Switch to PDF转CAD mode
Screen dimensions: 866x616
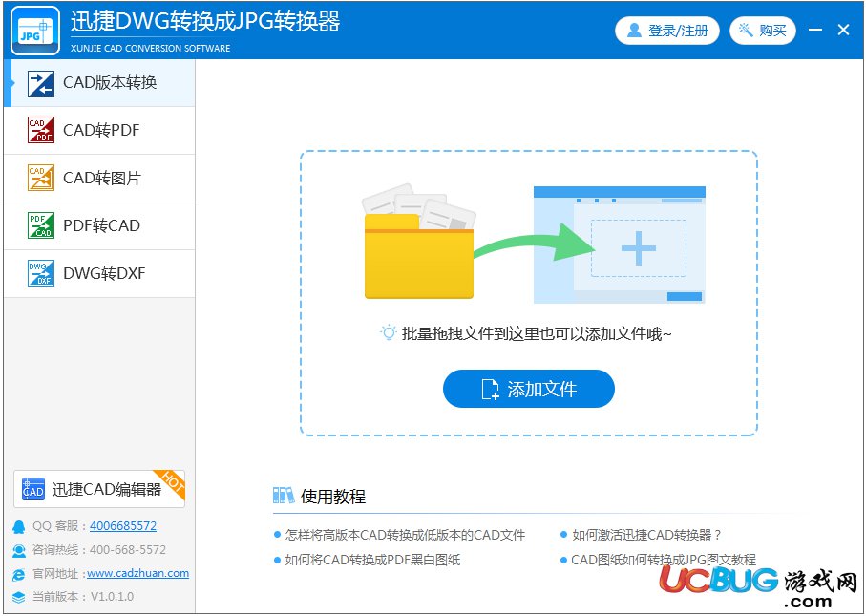pyautogui.click(x=99, y=225)
